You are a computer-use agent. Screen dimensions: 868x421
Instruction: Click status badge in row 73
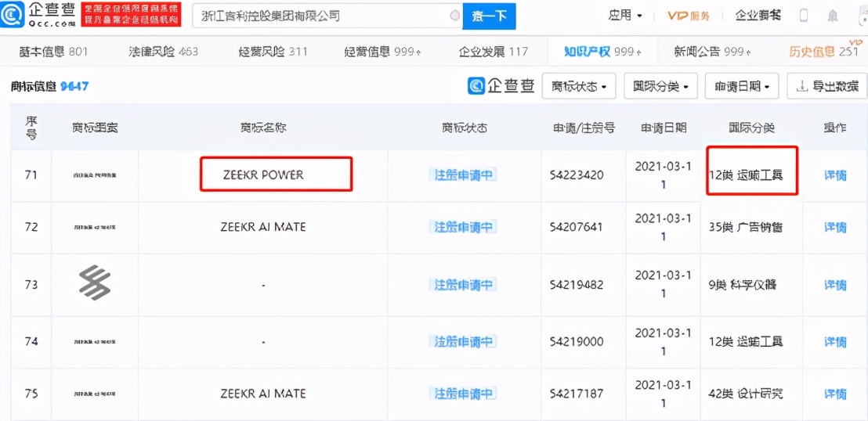click(x=463, y=284)
